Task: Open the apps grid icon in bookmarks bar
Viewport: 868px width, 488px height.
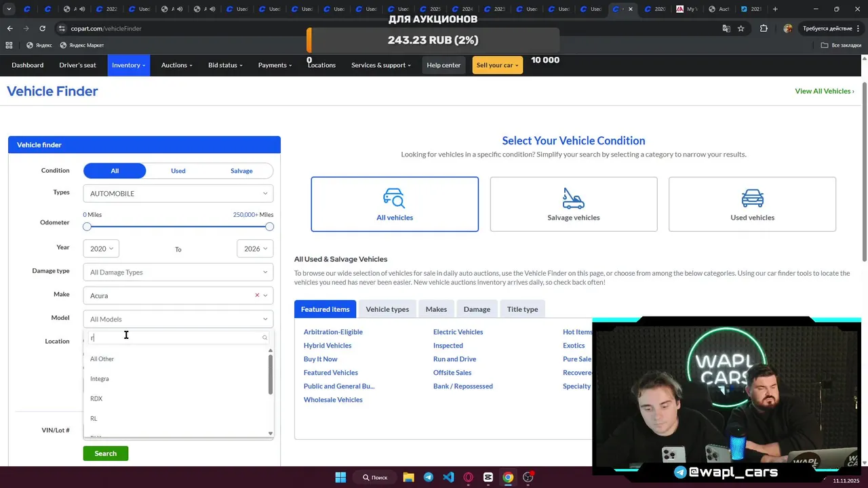Action: [9, 45]
